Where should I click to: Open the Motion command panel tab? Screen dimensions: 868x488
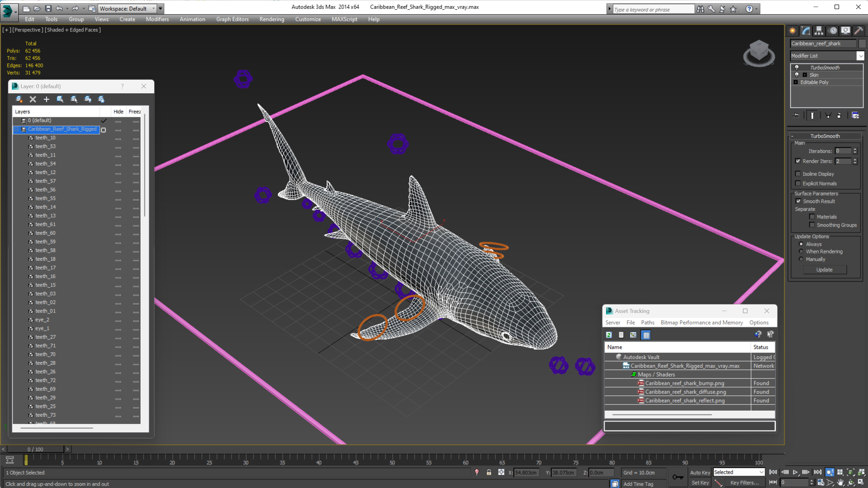833,31
